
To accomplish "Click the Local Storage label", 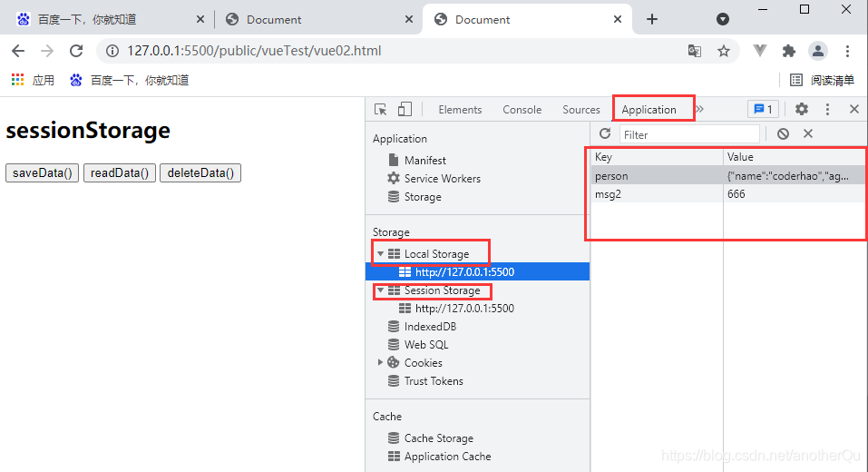I will [436, 254].
